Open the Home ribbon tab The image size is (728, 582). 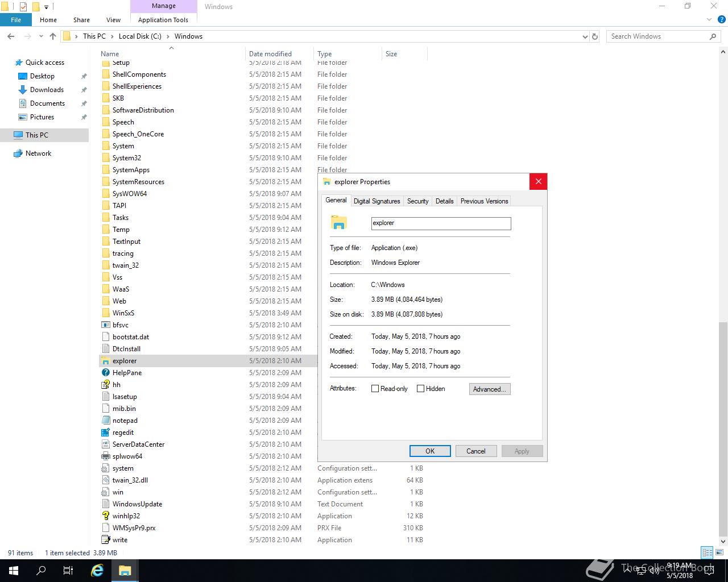[48, 20]
